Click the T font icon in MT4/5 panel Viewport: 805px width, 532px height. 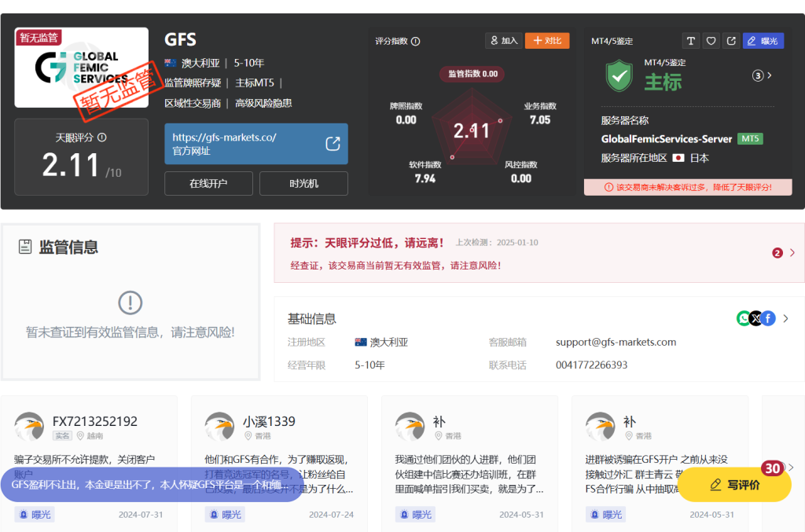[691, 41]
